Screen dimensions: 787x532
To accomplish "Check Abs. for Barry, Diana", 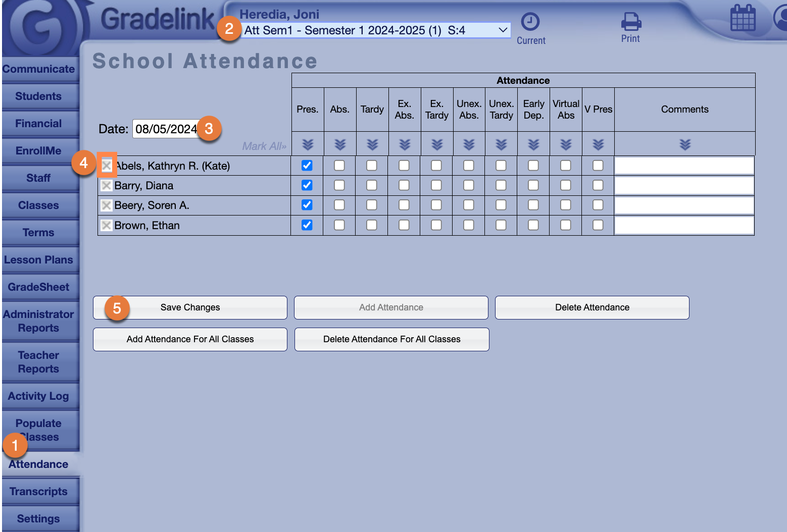I will (x=339, y=185).
